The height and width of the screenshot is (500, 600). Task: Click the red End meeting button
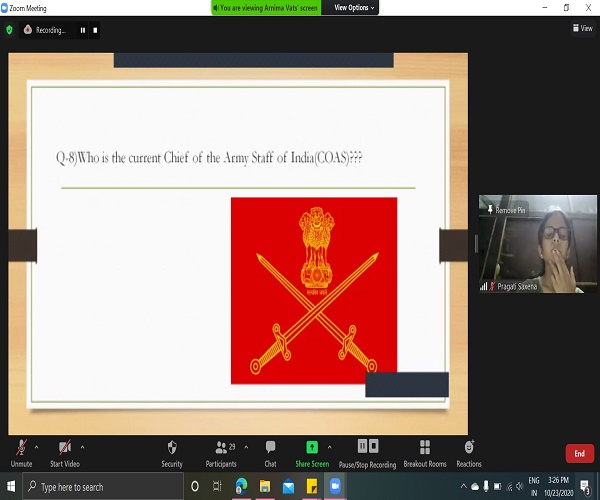point(579,453)
